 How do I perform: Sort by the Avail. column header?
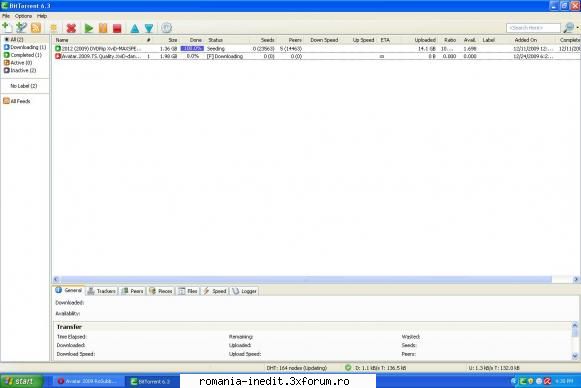(470, 40)
